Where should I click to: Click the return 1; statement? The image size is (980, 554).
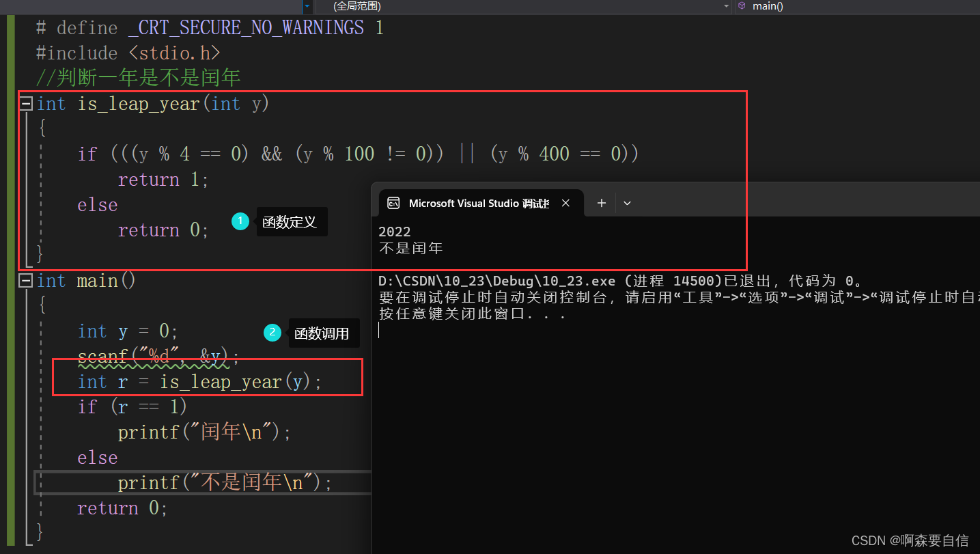163,180
